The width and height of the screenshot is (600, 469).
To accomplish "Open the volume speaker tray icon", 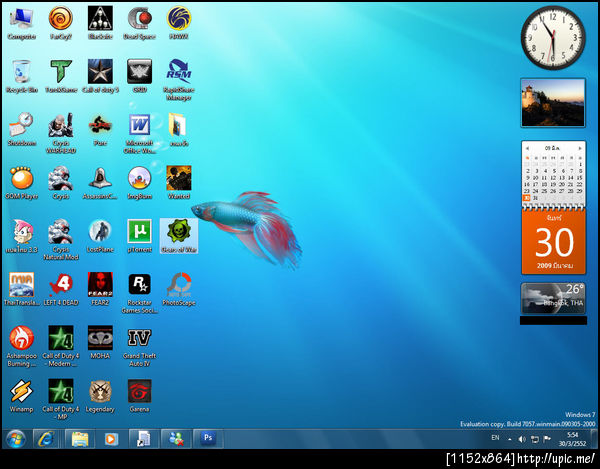I will (x=522, y=440).
